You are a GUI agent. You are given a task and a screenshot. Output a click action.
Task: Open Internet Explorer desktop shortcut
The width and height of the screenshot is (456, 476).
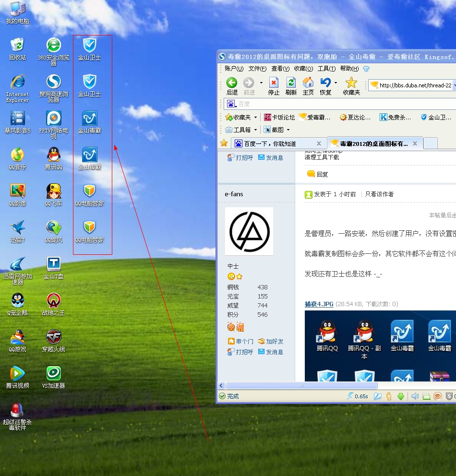(x=18, y=88)
